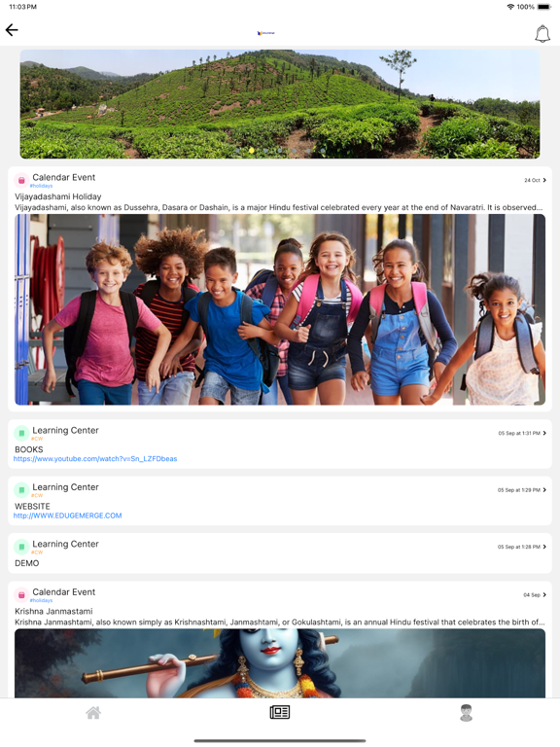Screen dimensions: 560x747
Task: Open notifications with the bell icon
Action: click(542, 34)
